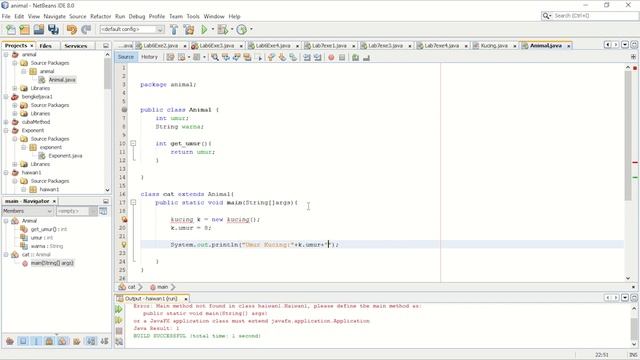Click the Undo arrow in the toolbar
This screenshot has height=360, width=640.
click(x=72, y=29)
